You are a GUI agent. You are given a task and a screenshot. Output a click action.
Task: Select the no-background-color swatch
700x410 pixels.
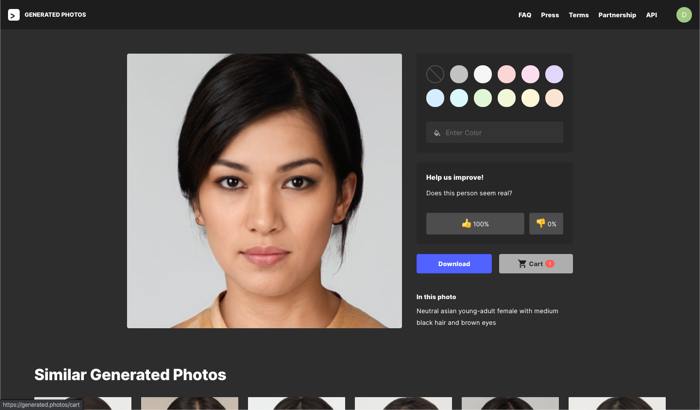(435, 74)
